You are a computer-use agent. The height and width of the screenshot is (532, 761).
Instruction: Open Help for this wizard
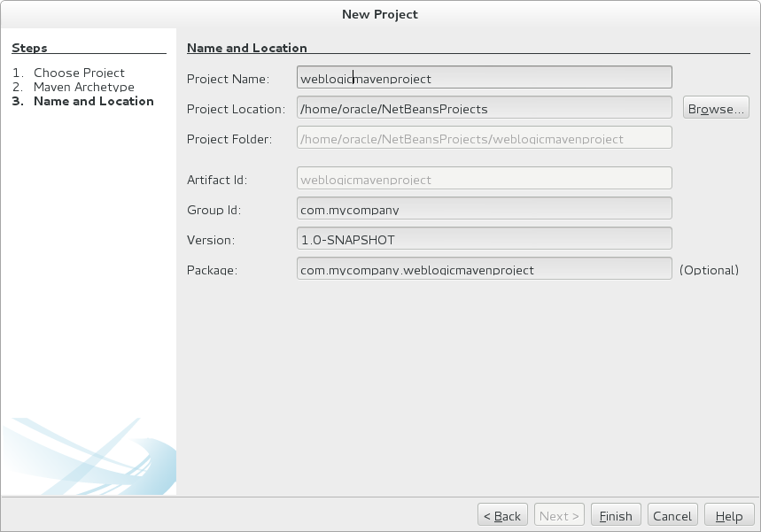click(729, 516)
